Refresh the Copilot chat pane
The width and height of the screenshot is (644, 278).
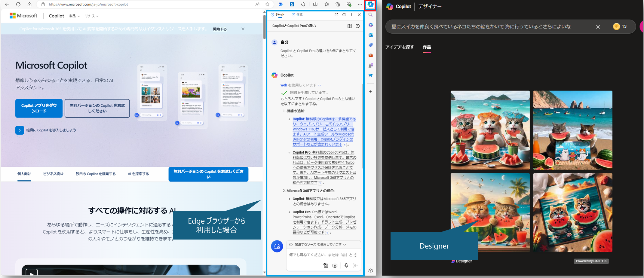pos(344,14)
